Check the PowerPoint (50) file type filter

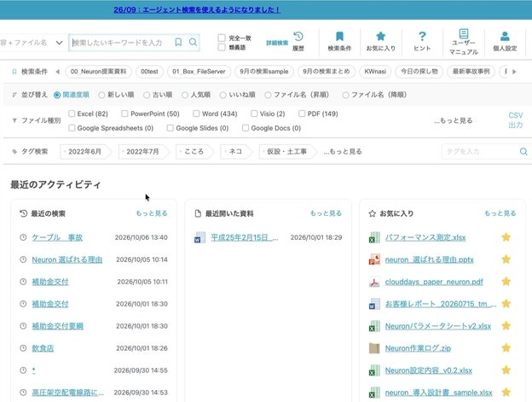pyautogui.click(x=124, y=114)
